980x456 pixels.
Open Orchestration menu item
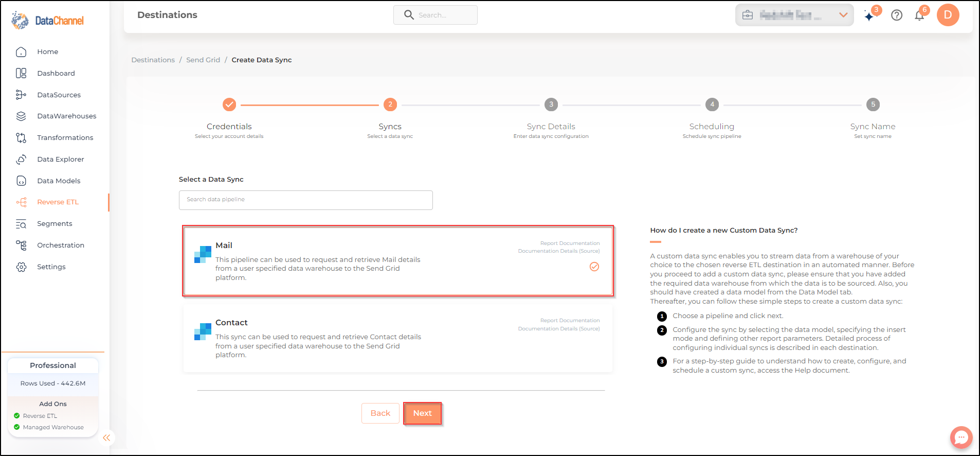click(x=61, y=245)
